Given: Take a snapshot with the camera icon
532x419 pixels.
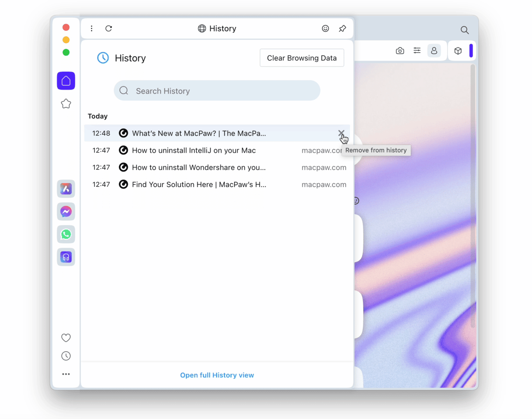Looking at the screenshot, I should (x=400, y=51).
